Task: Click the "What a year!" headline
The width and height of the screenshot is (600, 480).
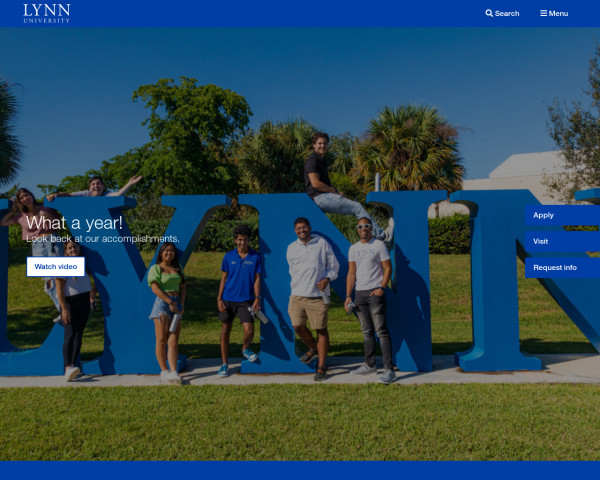Action: (x=74, y=223)
